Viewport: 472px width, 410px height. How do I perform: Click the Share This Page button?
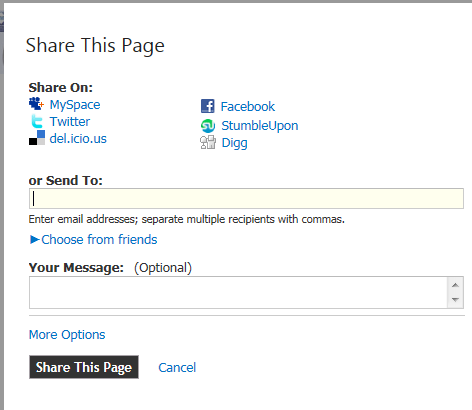tap(84, 367)
